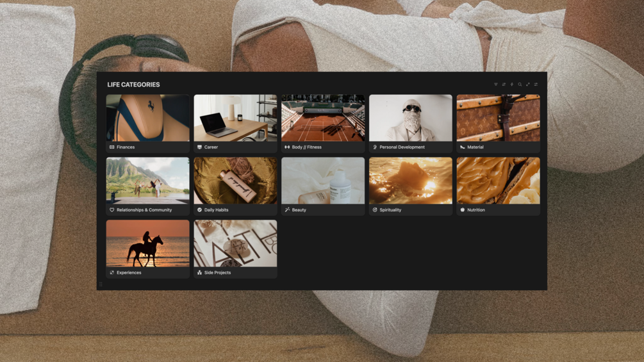Click the checkmark icon beside Daily Habits
The height and width of the screenshot is (362, 644).
click(199, 210)
